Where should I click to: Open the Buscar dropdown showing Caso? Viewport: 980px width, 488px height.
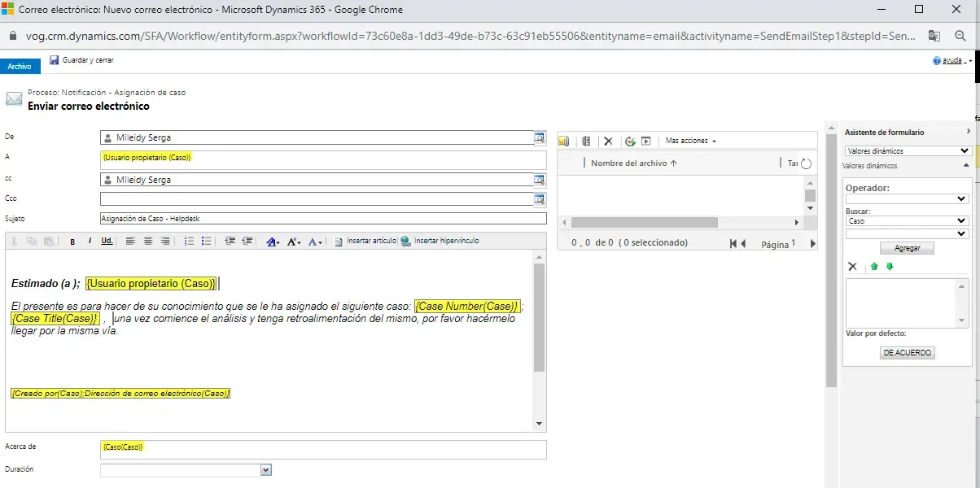pos(907,220)
